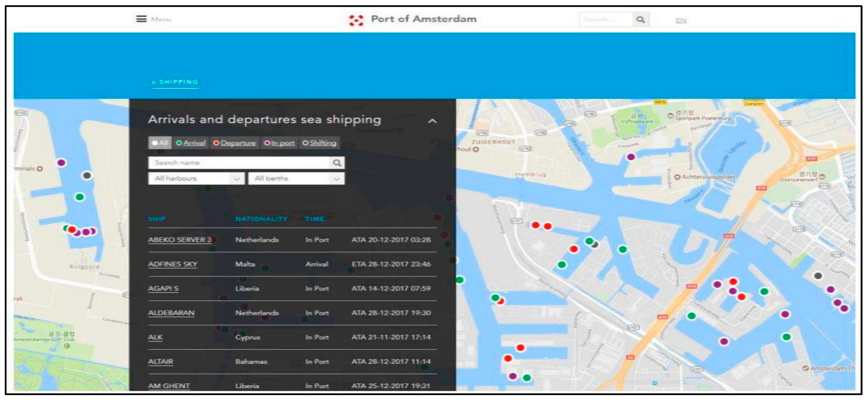The height and width of the screenshot is (400, 868).
Task: Switch language using the EN link
Action: [681, 21]
